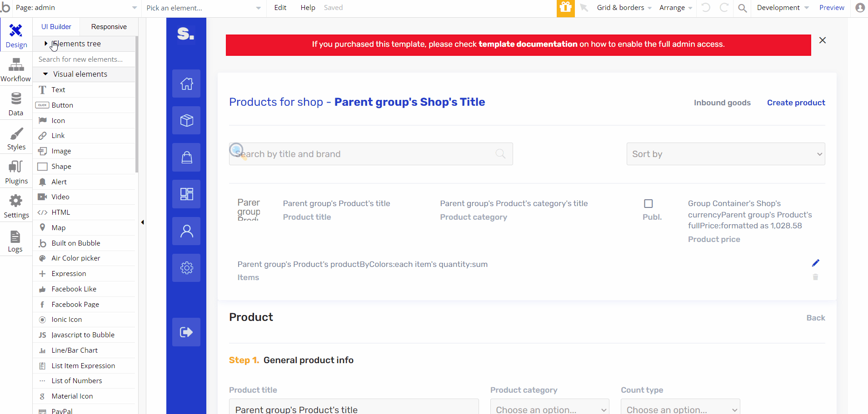This screenshot has width=868, height=414.
Task: Click the gift icon in top bar
Action: (x=565, y=8)
